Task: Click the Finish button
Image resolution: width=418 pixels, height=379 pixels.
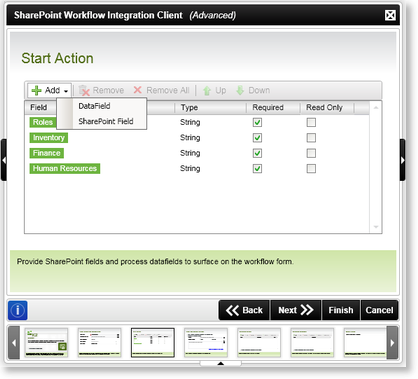Action: [341, 310]
